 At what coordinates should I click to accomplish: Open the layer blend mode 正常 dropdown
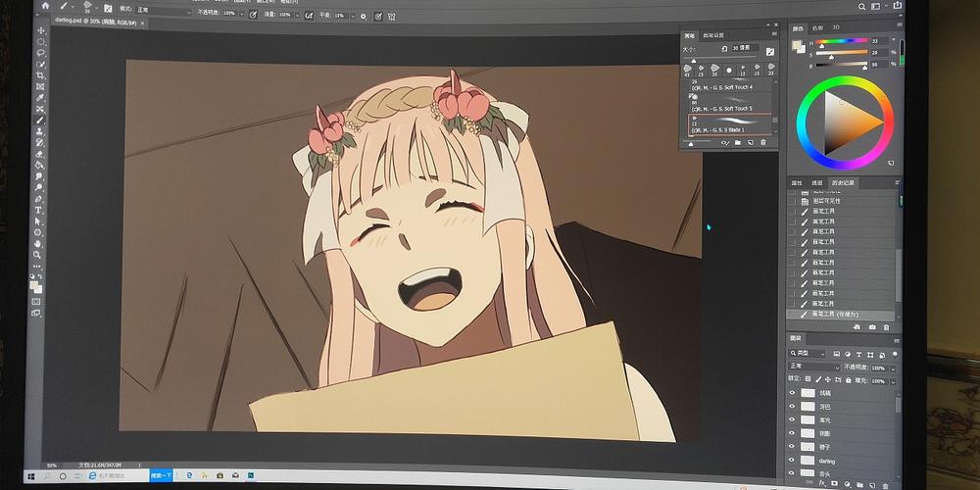[813, 367]
